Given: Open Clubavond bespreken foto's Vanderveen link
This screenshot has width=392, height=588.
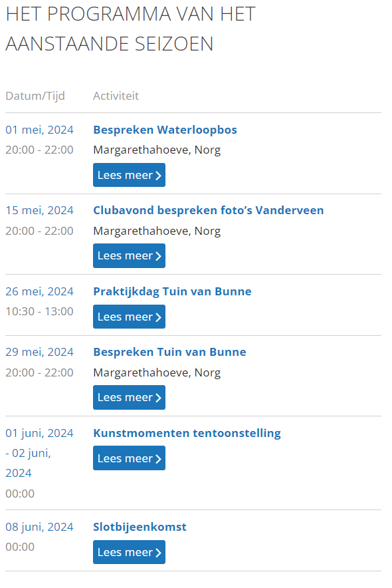Looking at the screenshot, I should [208, 210].
